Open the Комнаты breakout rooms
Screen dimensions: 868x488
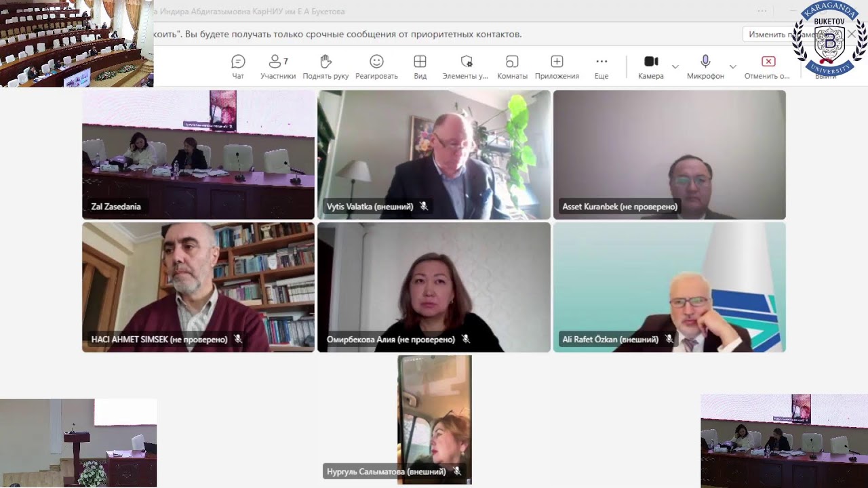point(512,66)
